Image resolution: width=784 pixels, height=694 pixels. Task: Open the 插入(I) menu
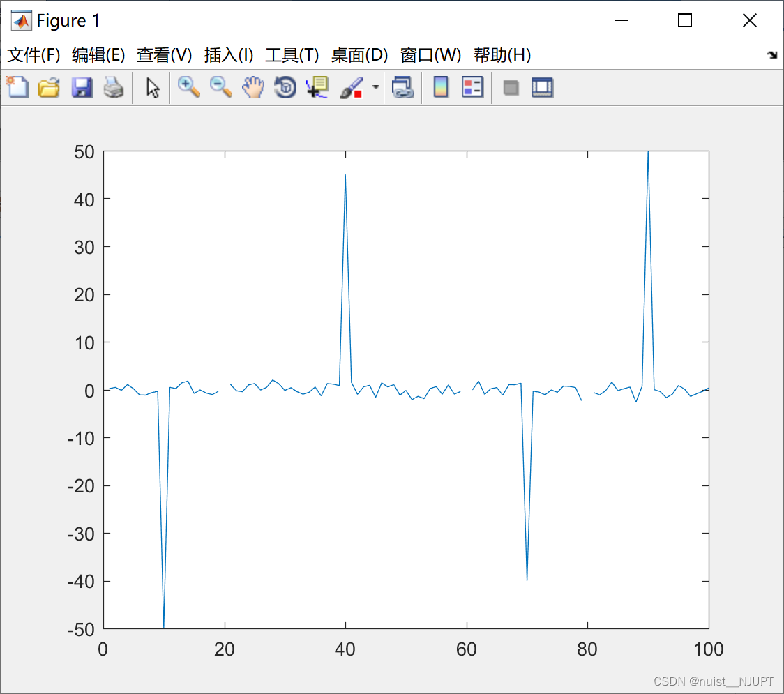[229, 55]
